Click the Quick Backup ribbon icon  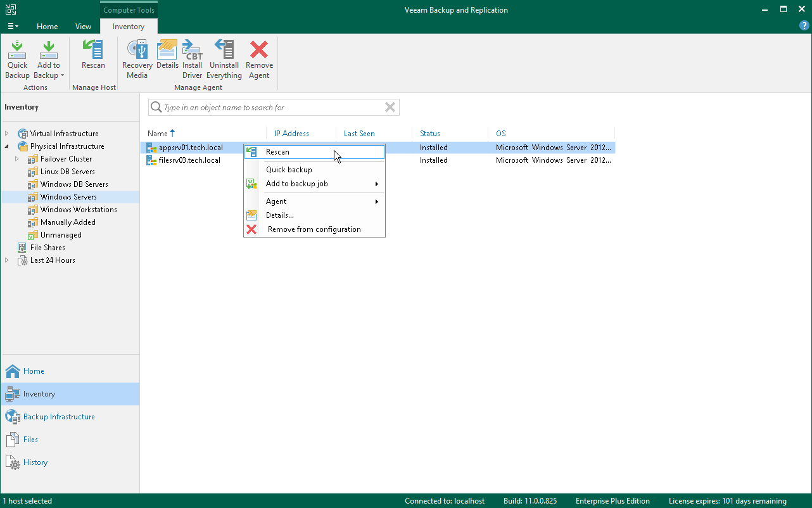pos(17,60)
